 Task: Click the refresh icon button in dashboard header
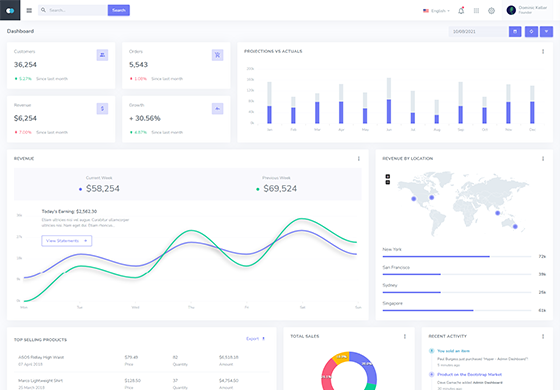point(531,31)
